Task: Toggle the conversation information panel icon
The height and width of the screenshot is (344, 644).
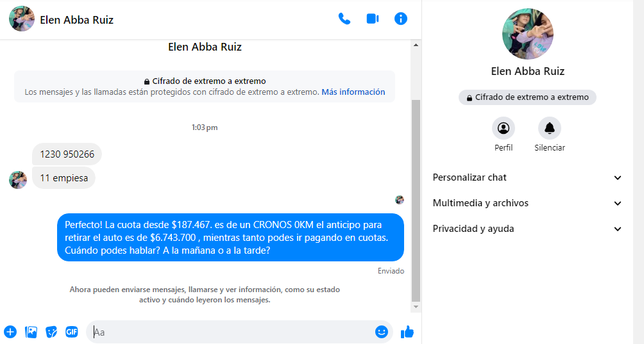Action: point(401,19)
